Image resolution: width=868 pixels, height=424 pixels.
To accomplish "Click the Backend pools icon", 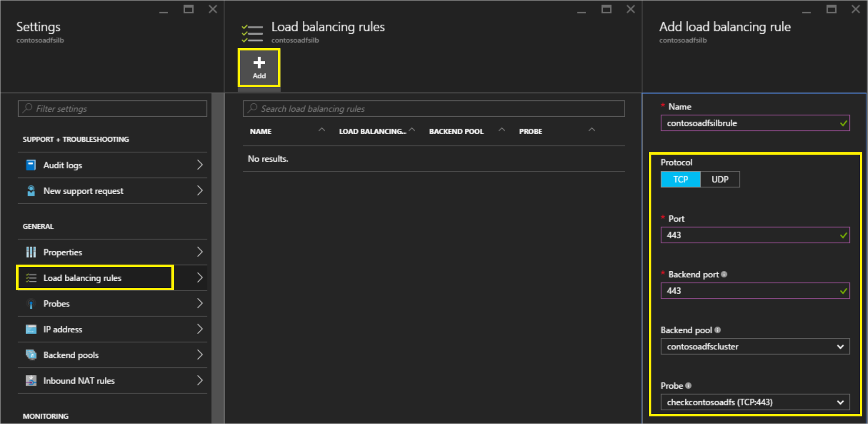I will [31, 355].
